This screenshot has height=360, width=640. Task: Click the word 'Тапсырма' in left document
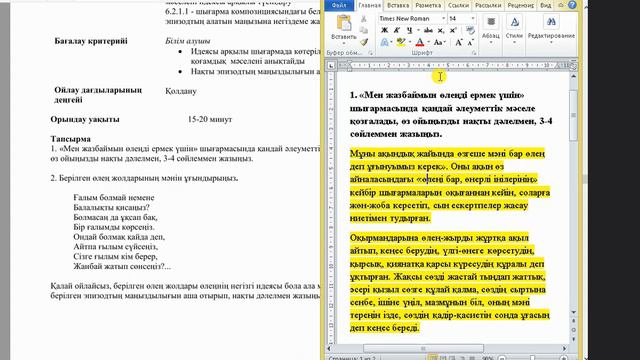[71, 139]
